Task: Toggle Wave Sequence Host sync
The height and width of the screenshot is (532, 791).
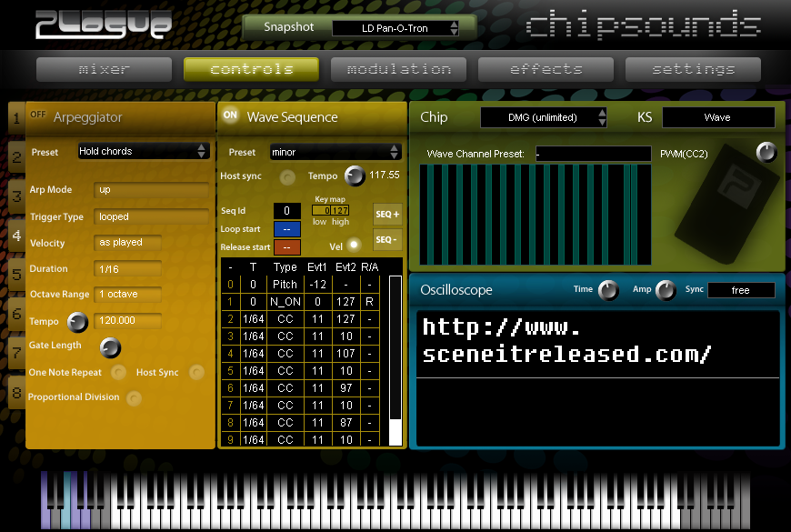Action: click(287, 177)
